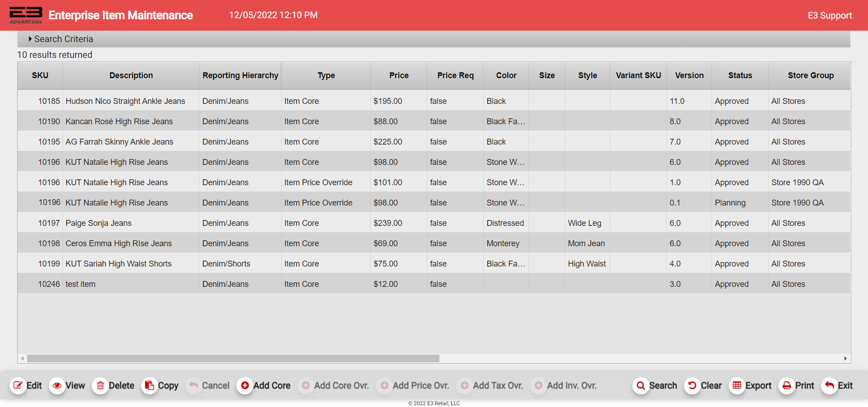Click the Status column header
This screenshot has width=868, height=407.
(740, 75)
